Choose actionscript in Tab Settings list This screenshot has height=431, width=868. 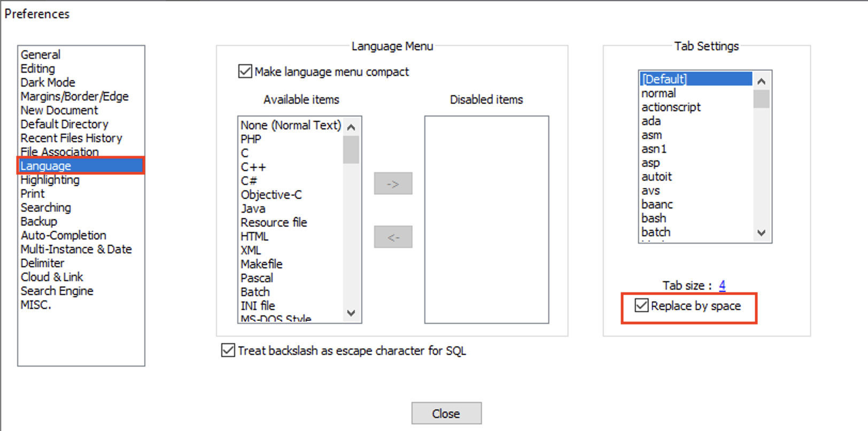[x=671, y=107]
